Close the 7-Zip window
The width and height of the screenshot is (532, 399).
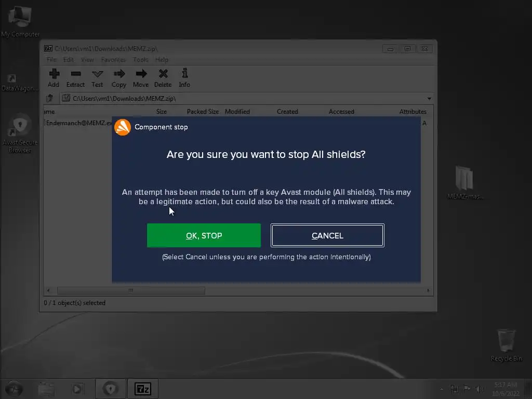[x=425, y=49]
